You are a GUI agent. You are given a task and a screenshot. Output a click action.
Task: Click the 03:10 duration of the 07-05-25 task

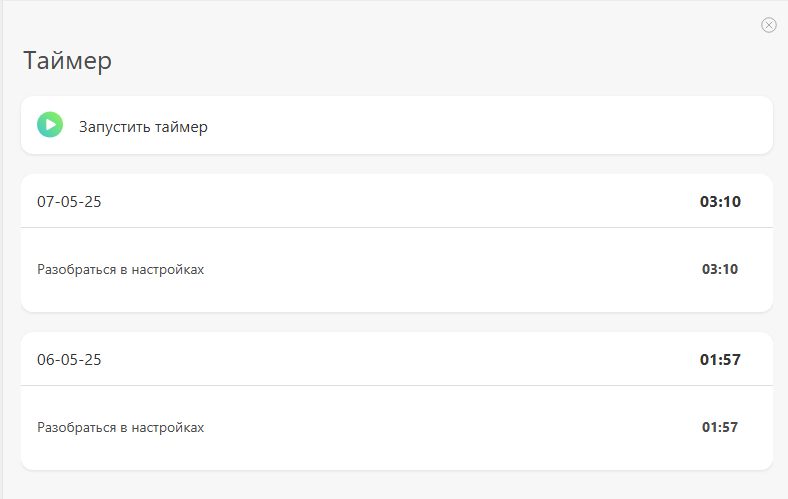click(x=720, y=269)
